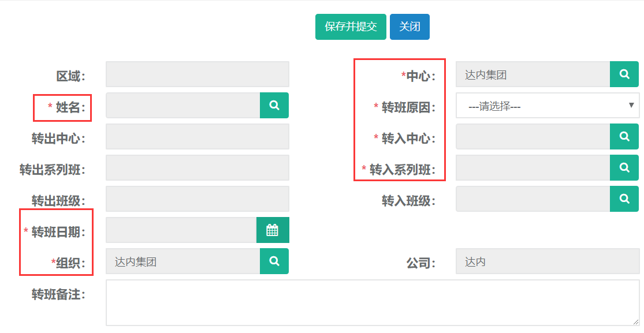Viewport: 644px width, 333px height.
Task: Click the 转入系列班 search icon
Action: pyautogui.click(x=624, y=168)
